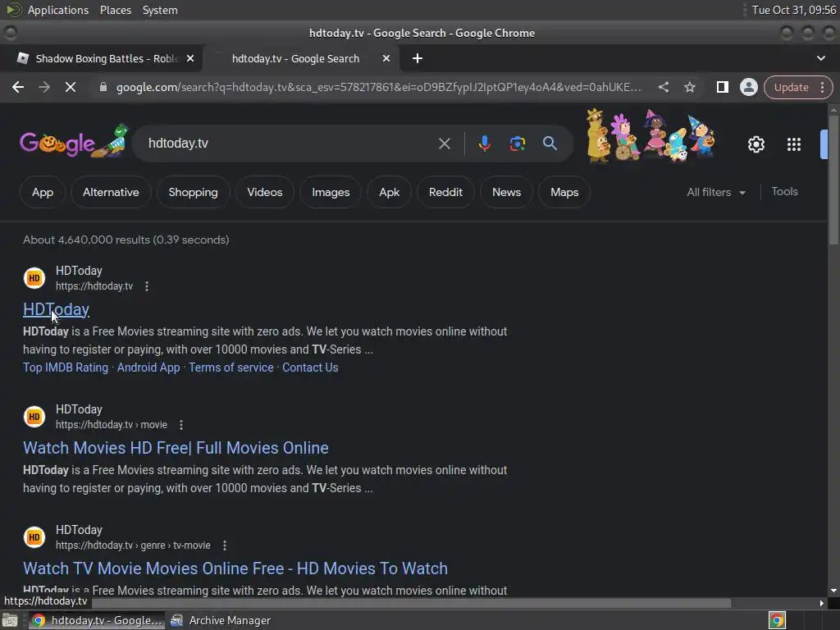Click the Halloween doodle characters
Image resolution: width=840 pixels, height=630 pixels.
tap(651, 135)
